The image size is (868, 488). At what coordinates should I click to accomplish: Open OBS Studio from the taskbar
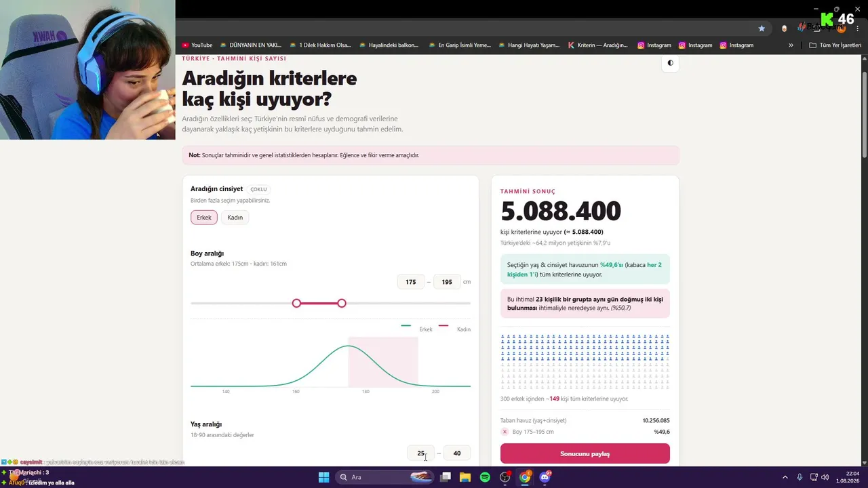coord(505,477)
